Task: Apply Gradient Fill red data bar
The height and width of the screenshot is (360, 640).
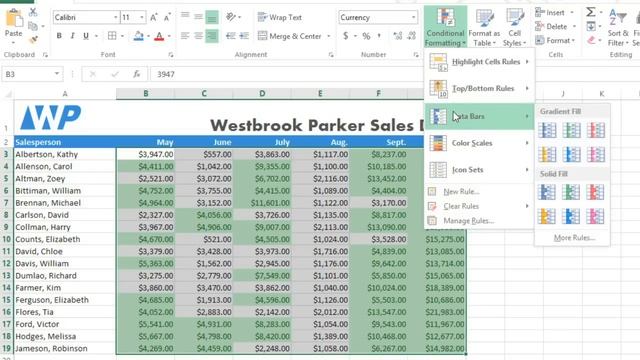Action: point(596,131)
